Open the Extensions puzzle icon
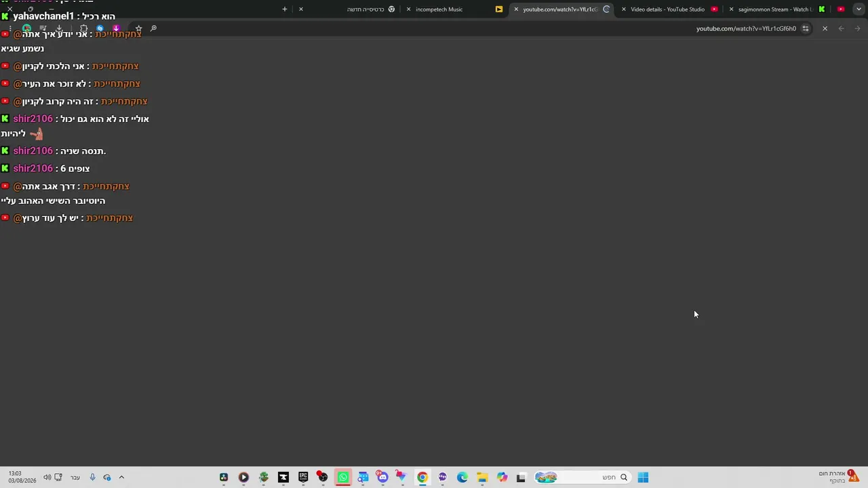 tap(83, 28)
